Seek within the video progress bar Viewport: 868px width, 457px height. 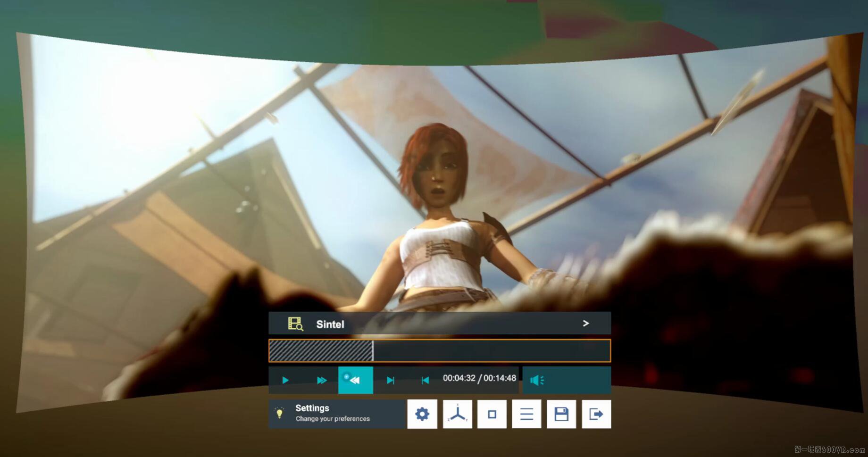tap(440, 351)
